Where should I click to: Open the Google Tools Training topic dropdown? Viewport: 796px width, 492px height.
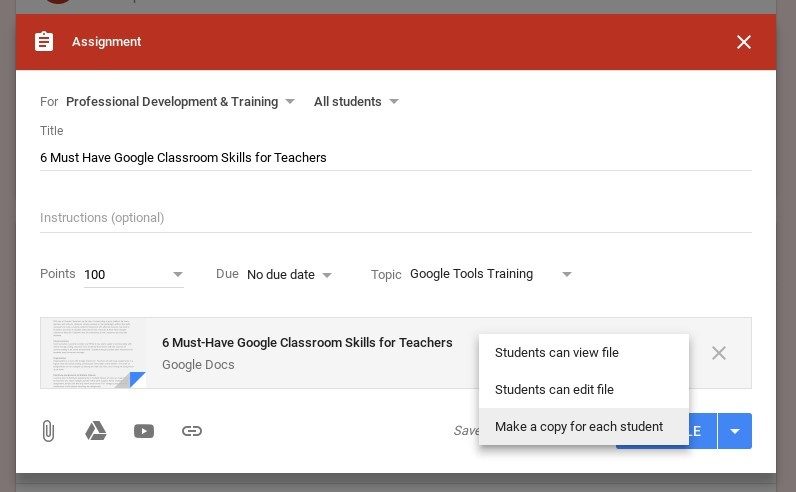(x=491, y=274)
